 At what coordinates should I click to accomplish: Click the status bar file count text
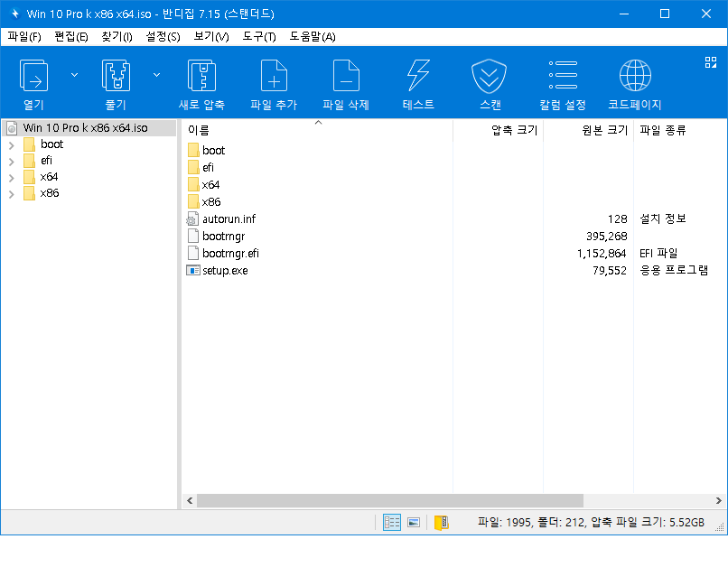click(591, 523)
